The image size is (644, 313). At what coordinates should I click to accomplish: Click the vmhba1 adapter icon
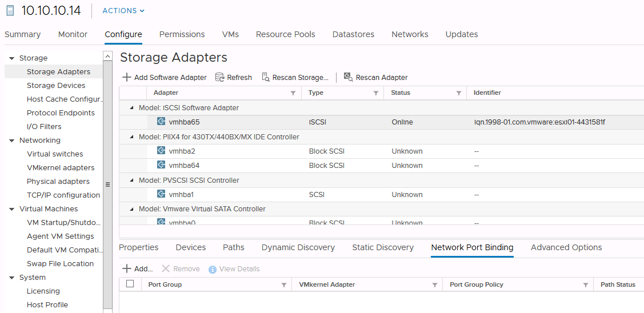click(161, 194)
